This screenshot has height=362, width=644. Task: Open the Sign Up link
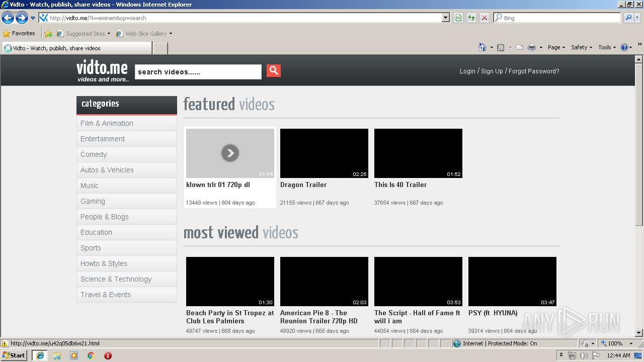pyautogui.click(x=492, y=71)
